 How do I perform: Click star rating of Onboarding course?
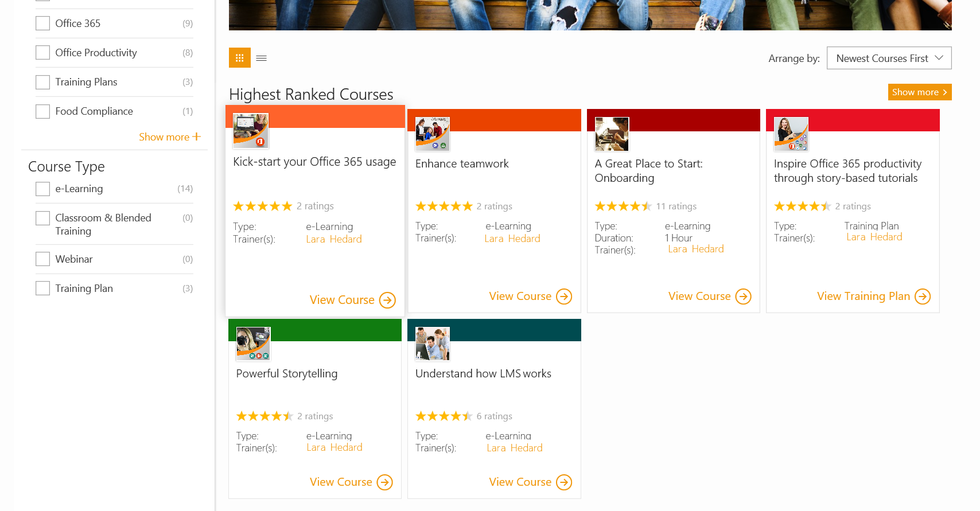click(623, 206)
